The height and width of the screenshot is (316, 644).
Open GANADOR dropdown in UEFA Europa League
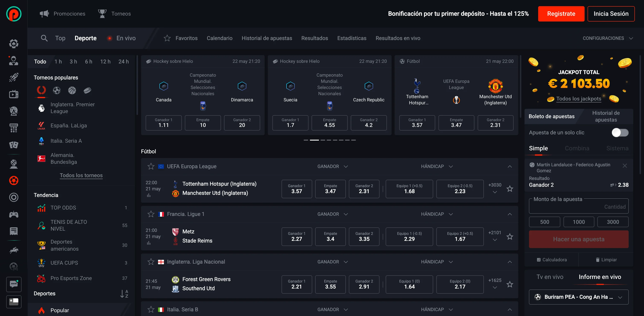[332, 166]
